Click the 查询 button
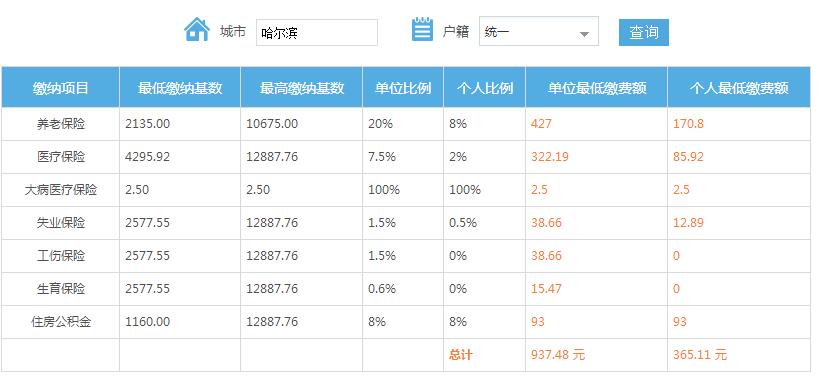This screenshot has height=384, width=822. [644, 33]
